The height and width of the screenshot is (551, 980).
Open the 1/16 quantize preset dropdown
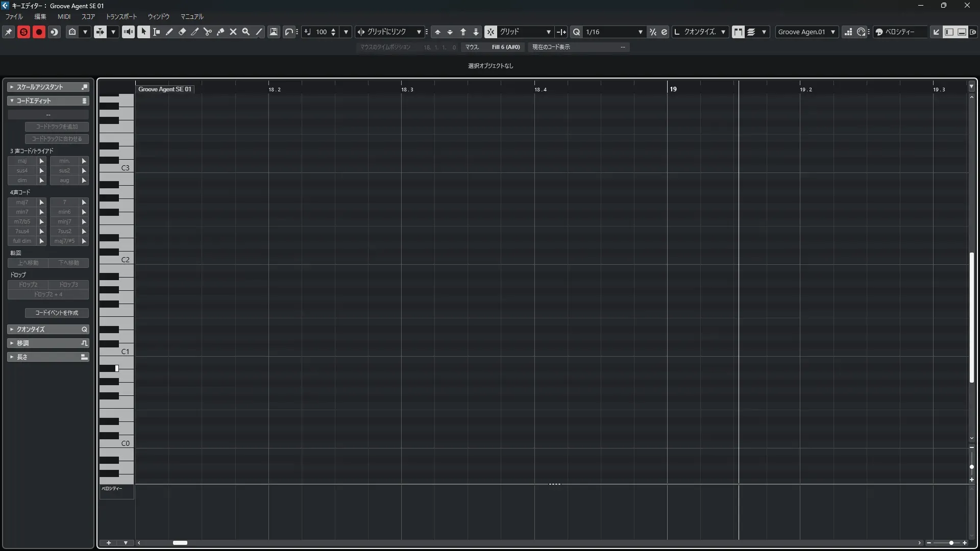pyautogui.click(x=640, y=32)
